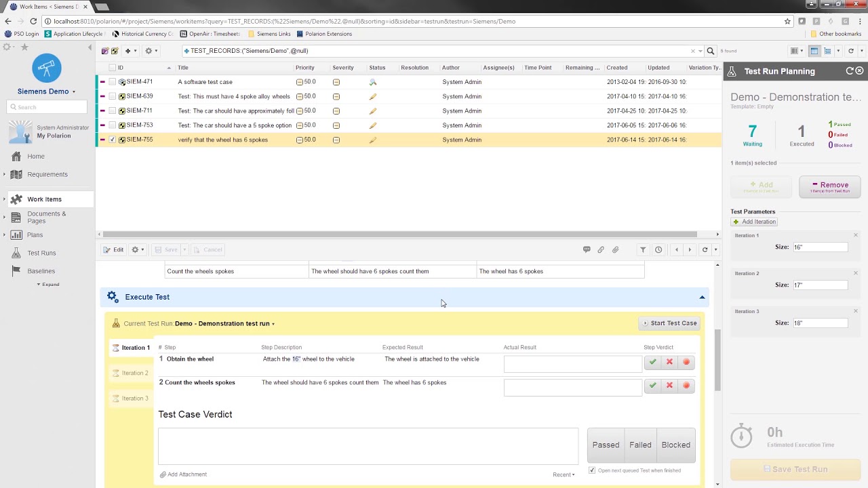Mark step 1 Obtain the wheel as passed
The width and height of the screenshot is (868, 488).
(x=652, y=362)
